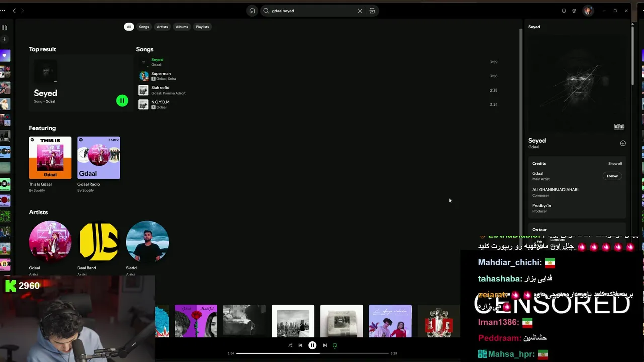The height and width of the screenshot is (362, 644).
Task: Open user profile avatar menu
Action: pyautogui.click(x=588, y=11)
